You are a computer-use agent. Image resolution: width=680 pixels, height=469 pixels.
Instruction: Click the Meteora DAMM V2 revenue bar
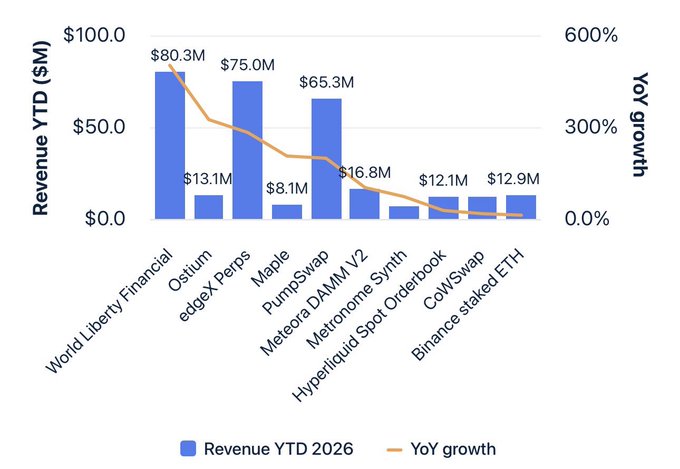pos(365,204)
